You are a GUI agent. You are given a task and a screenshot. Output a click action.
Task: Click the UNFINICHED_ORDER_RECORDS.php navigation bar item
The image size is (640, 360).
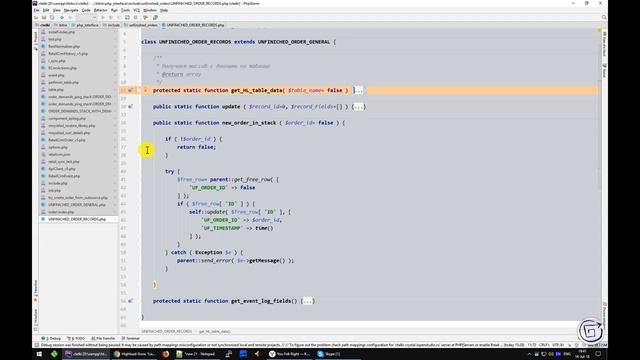point(193,25)
